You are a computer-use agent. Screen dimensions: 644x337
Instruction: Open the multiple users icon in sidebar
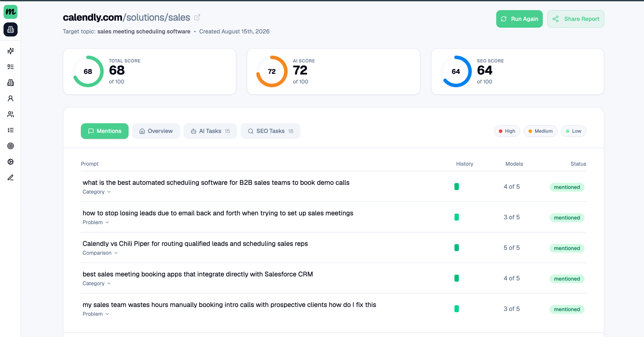(10, 114)
